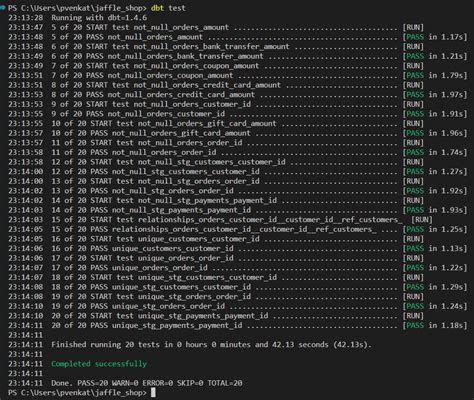Click RUN status for not_null_orders_coupon_amount start
Screen dimensions: 474x400
pos(413,66)
